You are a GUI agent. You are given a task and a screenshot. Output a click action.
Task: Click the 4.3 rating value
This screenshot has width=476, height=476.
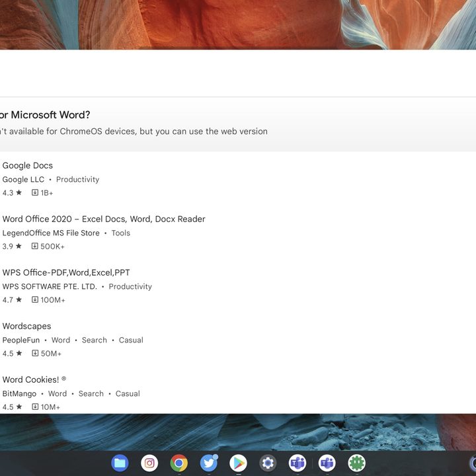(x=8, y=193)
